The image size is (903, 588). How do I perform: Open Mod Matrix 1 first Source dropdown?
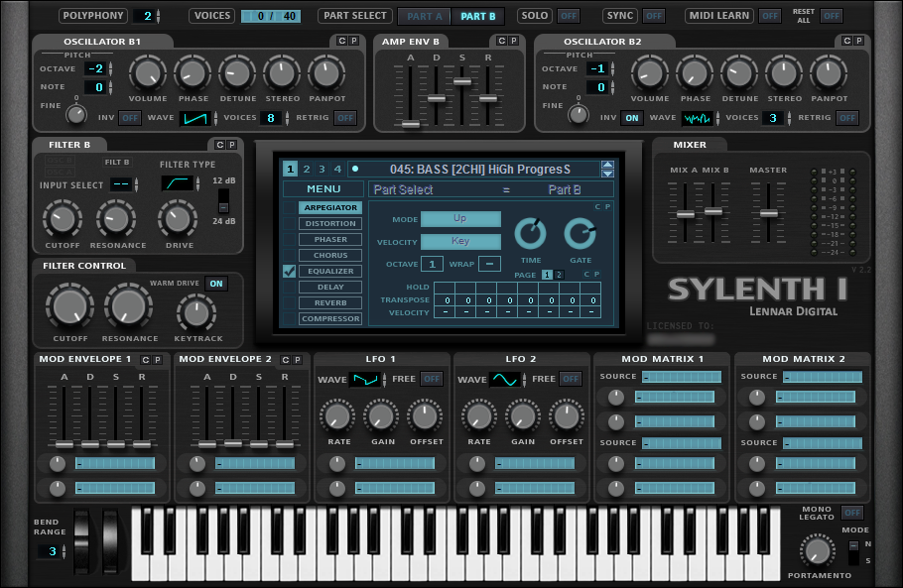(682, 378)
